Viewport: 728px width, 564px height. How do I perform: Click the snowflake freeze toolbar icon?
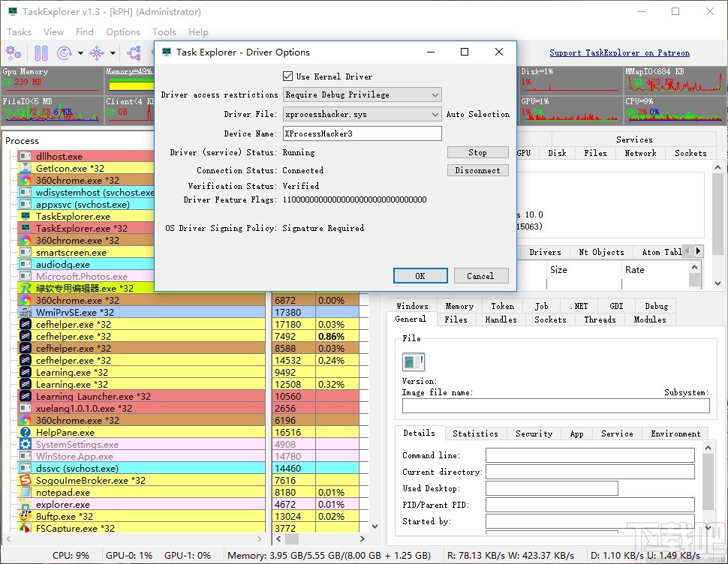click(97, 52)
